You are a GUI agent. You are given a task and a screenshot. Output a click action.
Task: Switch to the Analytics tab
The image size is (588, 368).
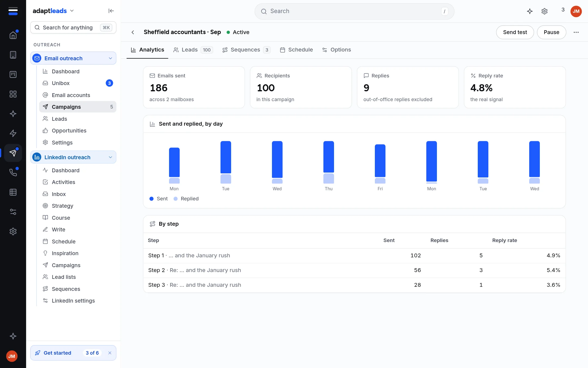coord(147,50)
